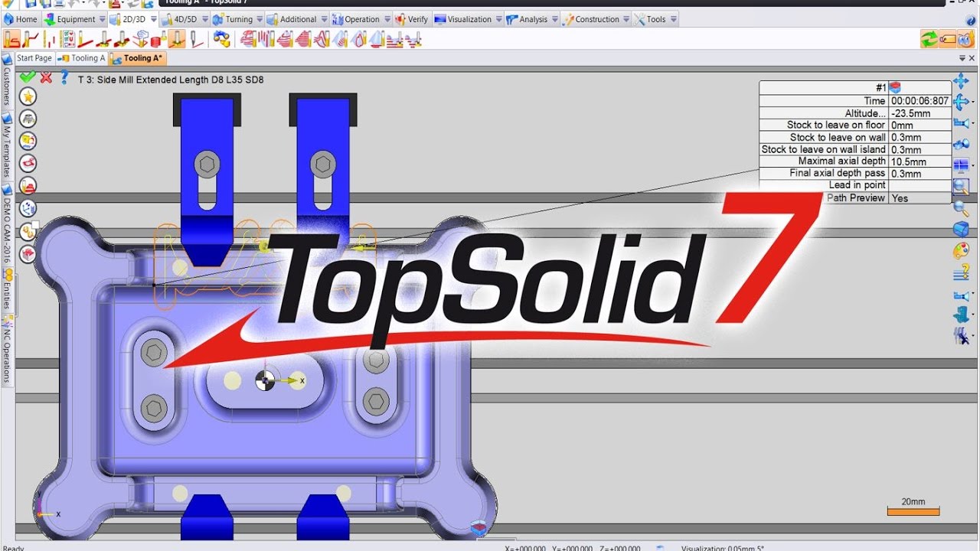Click the last 3D toolpath icon in ribbon

click(413, 38)
